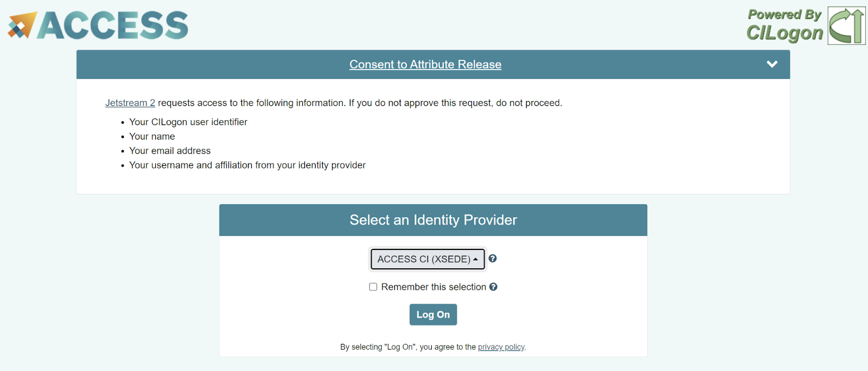Screen dimensions: 868x371
Task: Click the 'Your CILogon user identifier' item
Action: [188, 122]
